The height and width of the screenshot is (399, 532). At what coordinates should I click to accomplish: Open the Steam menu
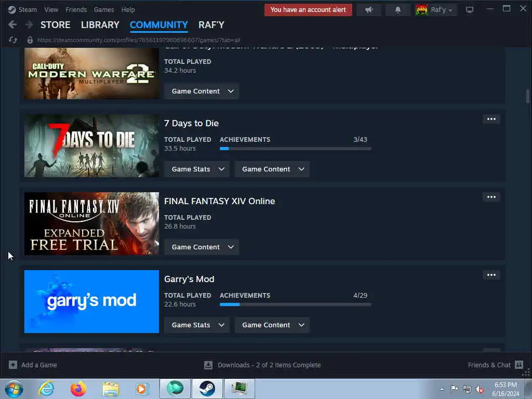pos(28,9)
